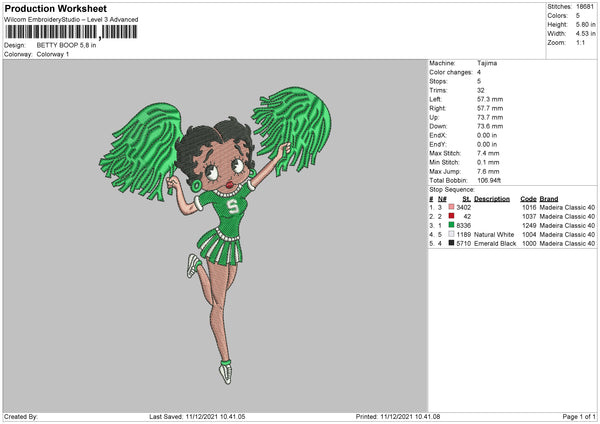Click the red color swatch in stop 2
Viewport: 600px width, 424px height.
pos(451,216)
